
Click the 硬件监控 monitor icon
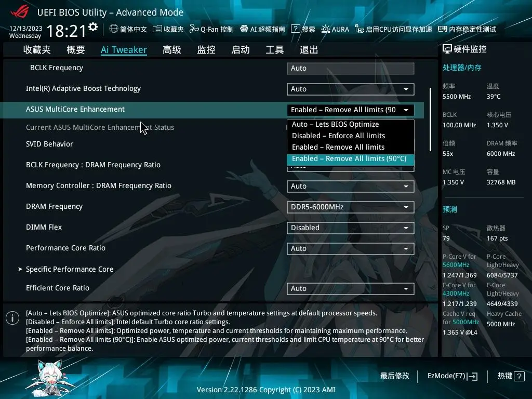point(447,49)
